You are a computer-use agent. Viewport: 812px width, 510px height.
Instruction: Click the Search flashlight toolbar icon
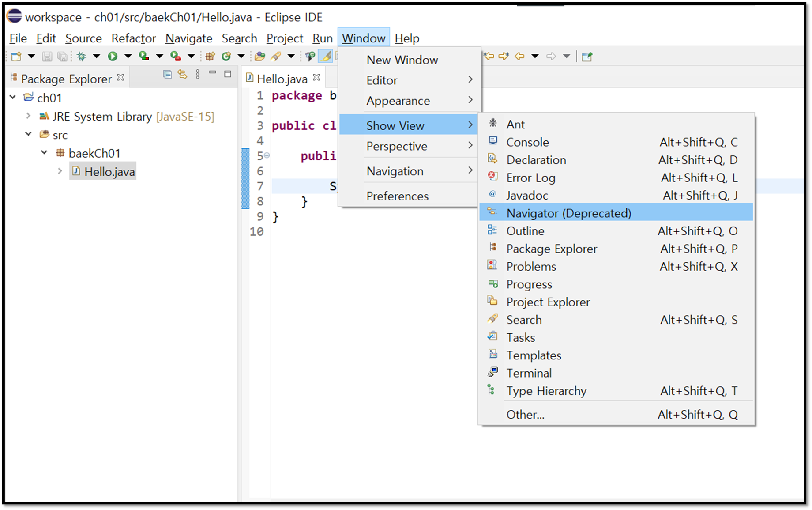click(x=276, y=56)
